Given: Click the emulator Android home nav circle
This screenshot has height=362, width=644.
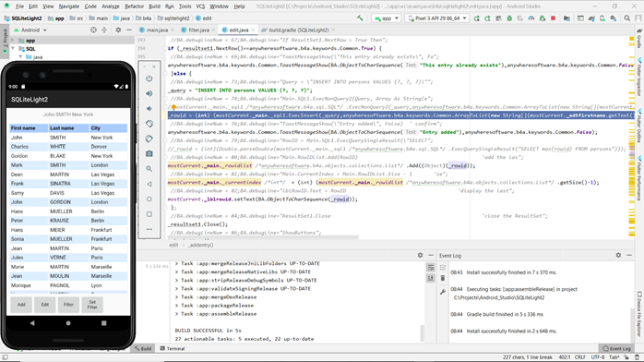Looking at the screenshot, I should [68, 323].
